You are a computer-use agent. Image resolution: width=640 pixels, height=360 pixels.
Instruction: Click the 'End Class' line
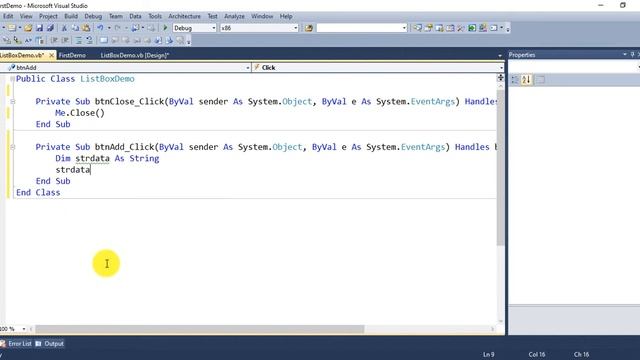click(x=38, y=193)
